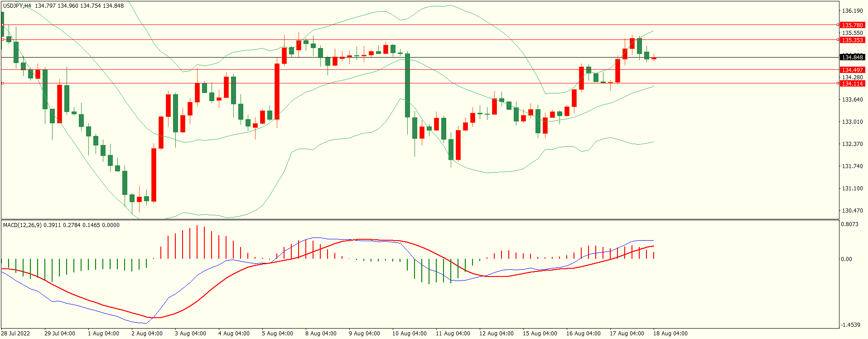Click the MACD 0.00 level label
The width and height of the screenshot is (868, 339).
point(846,259)
